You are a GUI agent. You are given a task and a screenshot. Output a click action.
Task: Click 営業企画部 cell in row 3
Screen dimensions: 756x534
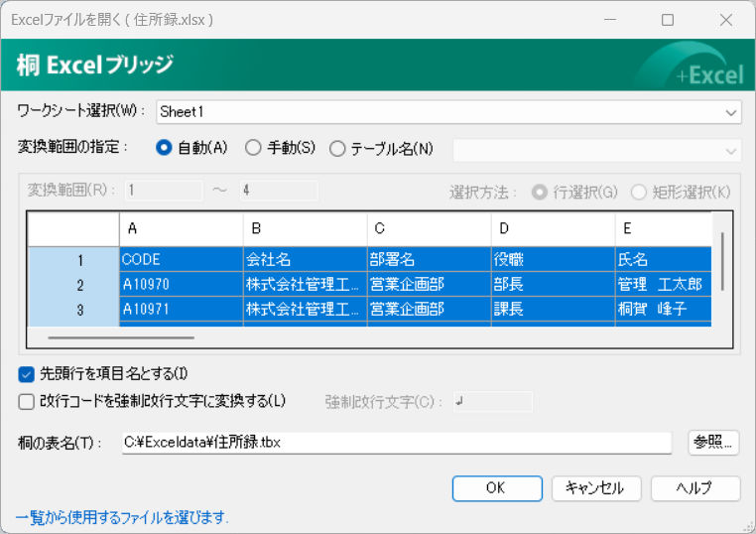pos(430,309)
